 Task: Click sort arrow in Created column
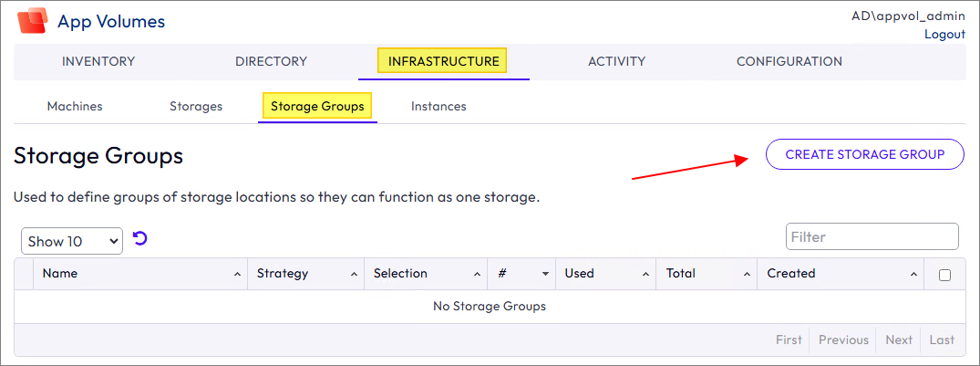point(913,275)
